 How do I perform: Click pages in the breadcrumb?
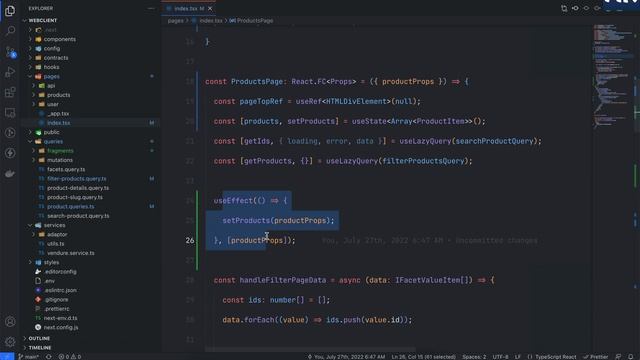(x=176, y=20)
